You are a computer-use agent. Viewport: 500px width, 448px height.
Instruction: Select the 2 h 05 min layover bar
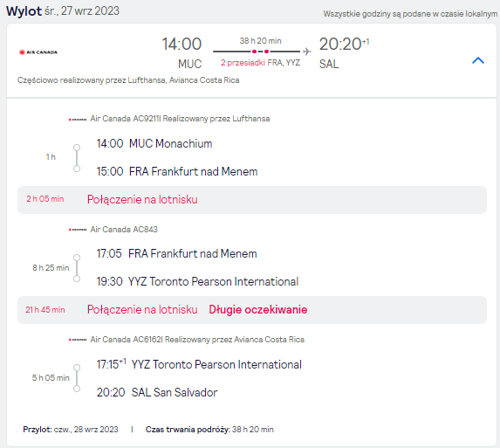[252, 200]
